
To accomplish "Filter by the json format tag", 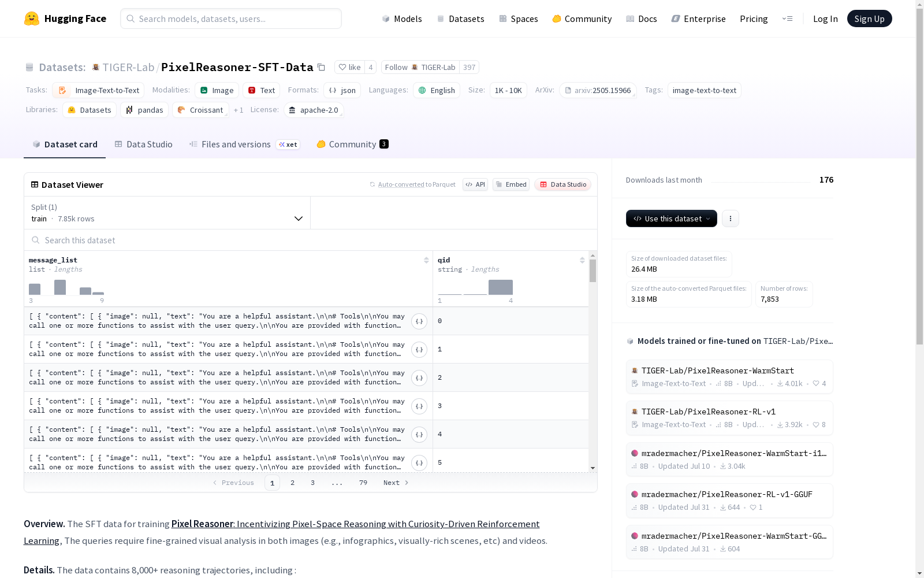I will 342,91.
